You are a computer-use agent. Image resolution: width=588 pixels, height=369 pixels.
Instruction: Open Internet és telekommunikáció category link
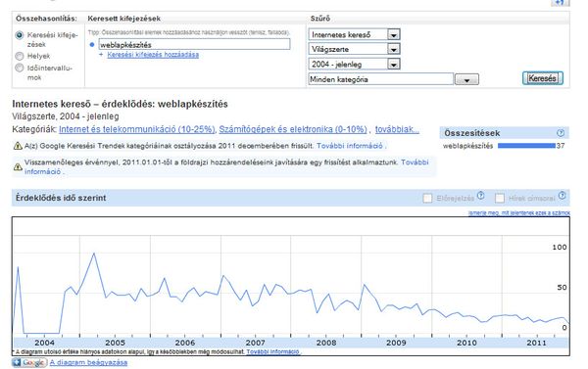(x=137, y=129)
